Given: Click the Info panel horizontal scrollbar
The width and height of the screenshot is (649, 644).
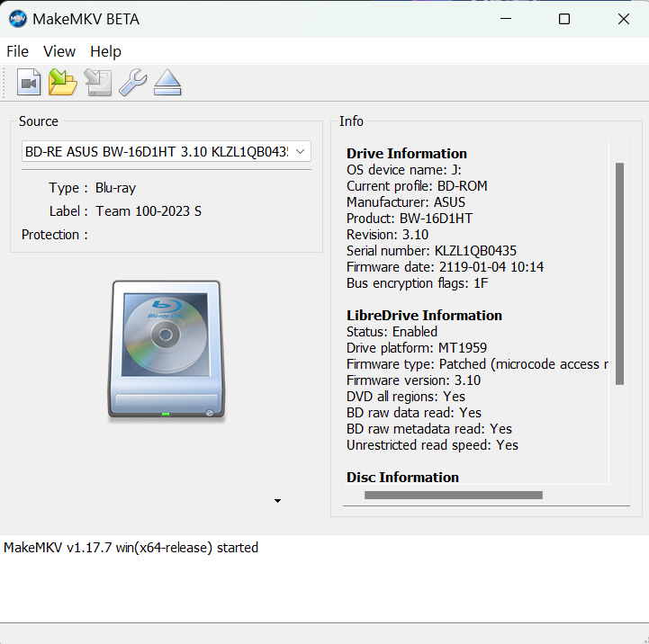Looking at the screenshot, I should 454,495.
